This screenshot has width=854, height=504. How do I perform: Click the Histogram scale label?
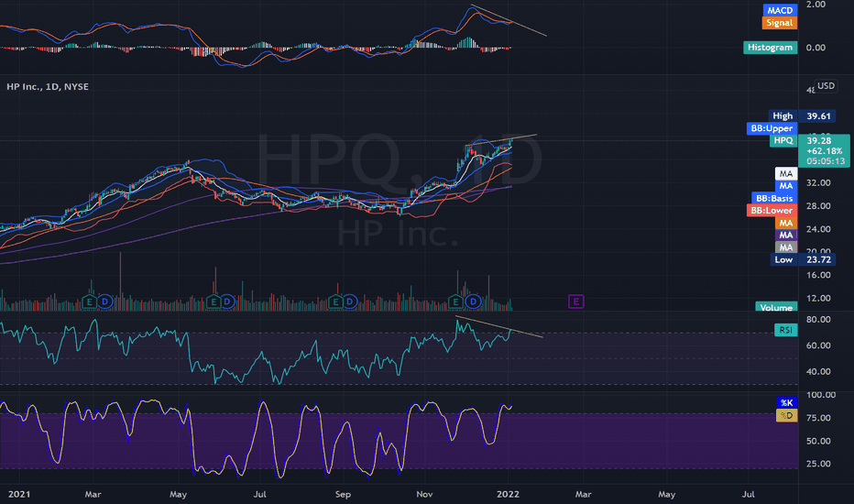pos(770,48)
